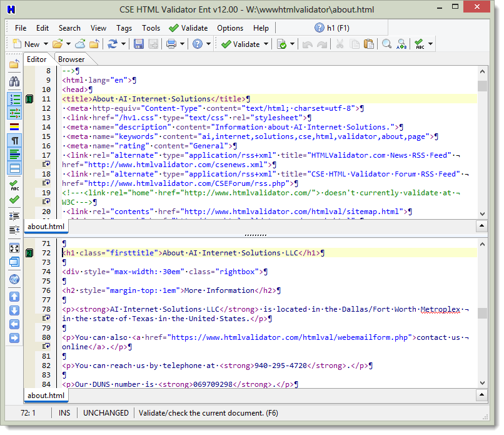Open the Search menu
This screenshot has height=435, width=504.
pyautogui.click(x=69, y=28)
